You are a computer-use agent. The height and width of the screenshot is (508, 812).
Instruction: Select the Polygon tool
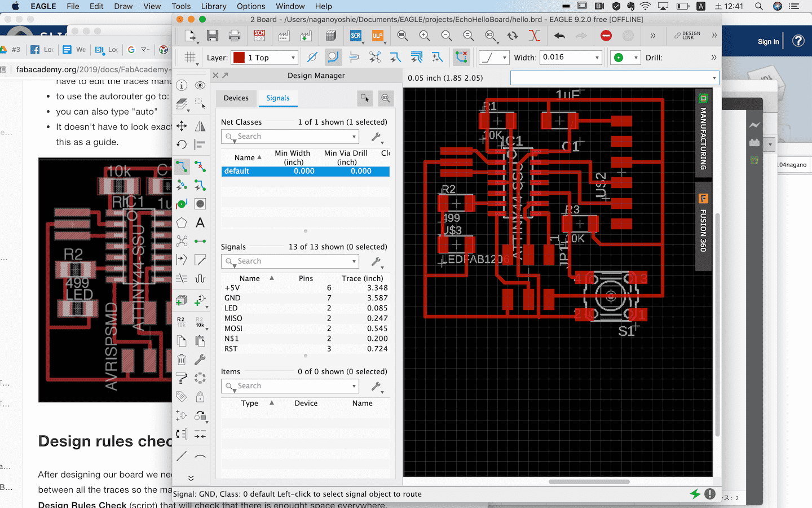click(182, 222)
